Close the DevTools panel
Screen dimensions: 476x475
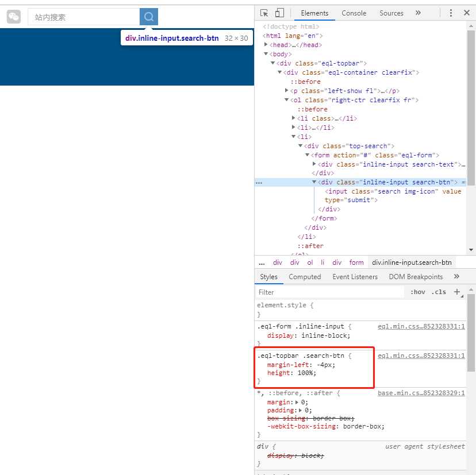[467, 13]
